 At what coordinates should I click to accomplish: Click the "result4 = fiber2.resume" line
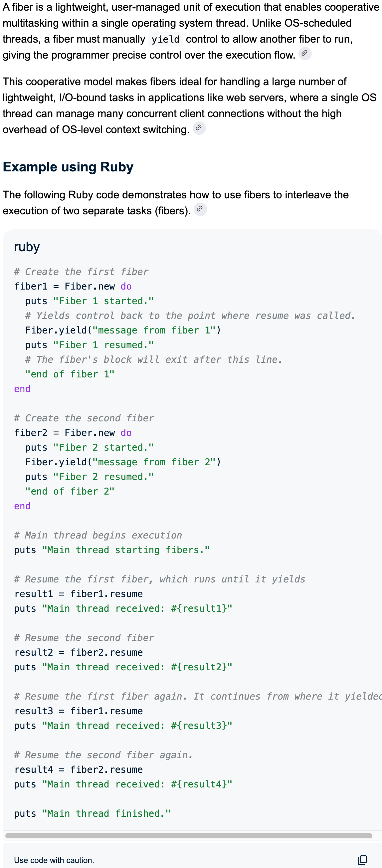[79, 769]
